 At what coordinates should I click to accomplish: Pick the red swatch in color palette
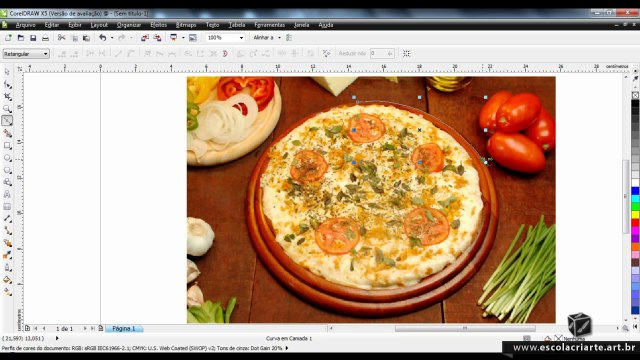click(x=635, y=222)
